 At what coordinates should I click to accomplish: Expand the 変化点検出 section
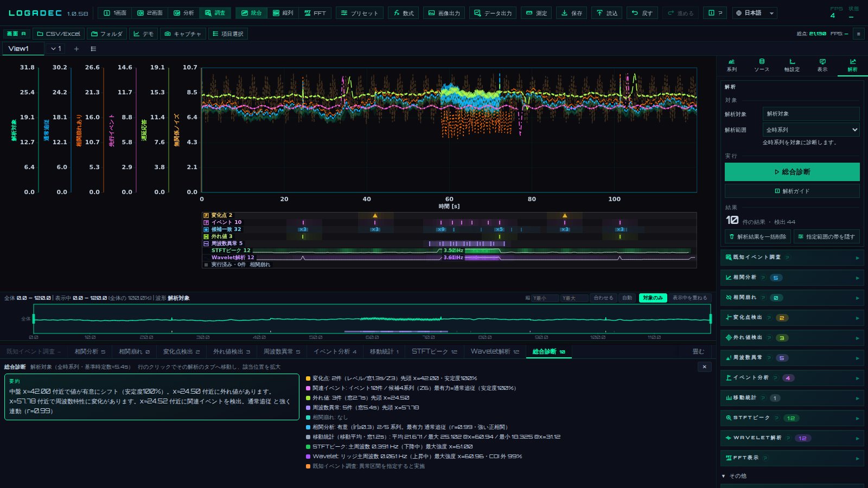(x=792, y=318)
